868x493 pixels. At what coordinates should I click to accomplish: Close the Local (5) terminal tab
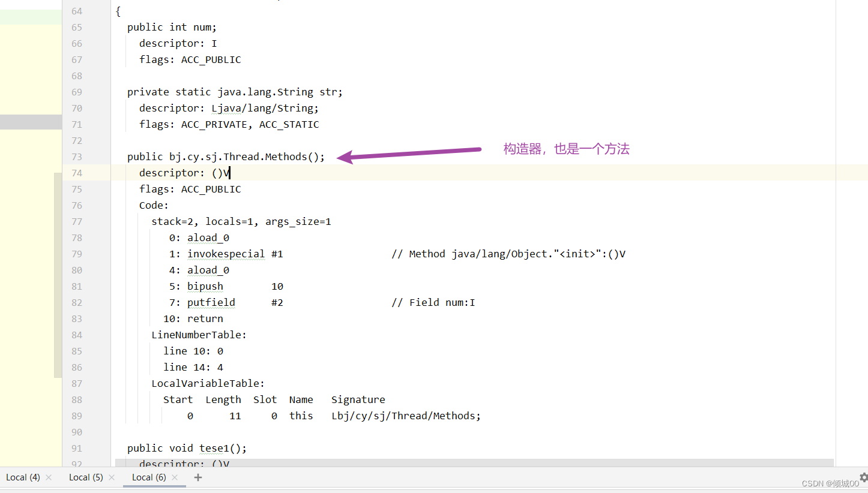pos(112,477)
